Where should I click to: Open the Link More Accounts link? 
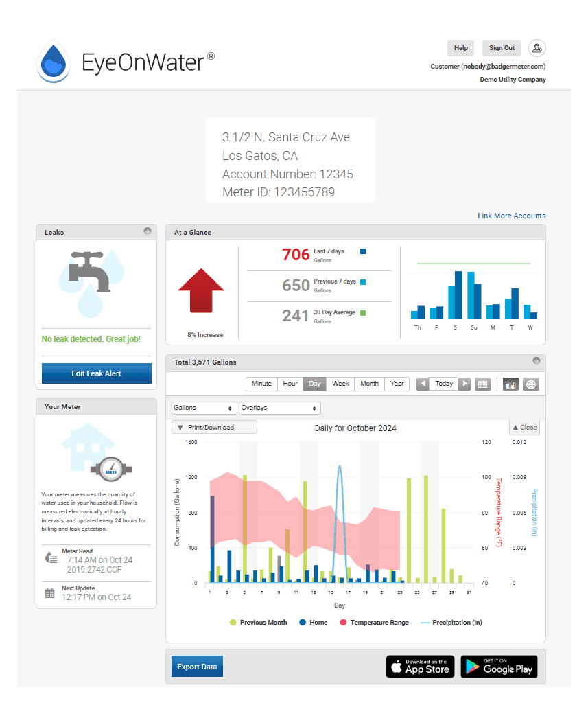pos(512,216)
